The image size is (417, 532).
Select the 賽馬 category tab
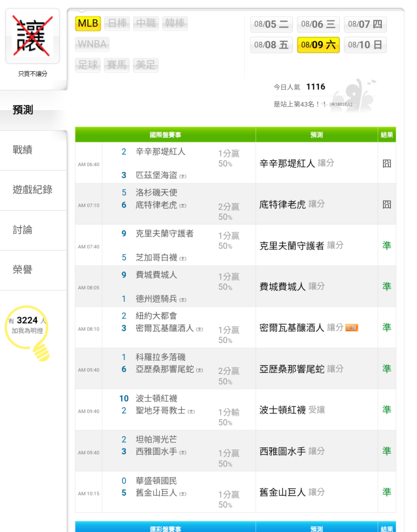click(117, 65)
